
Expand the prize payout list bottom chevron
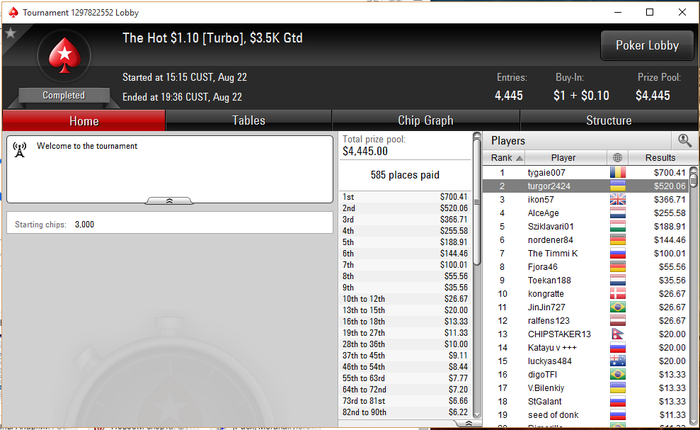point(468,423)
